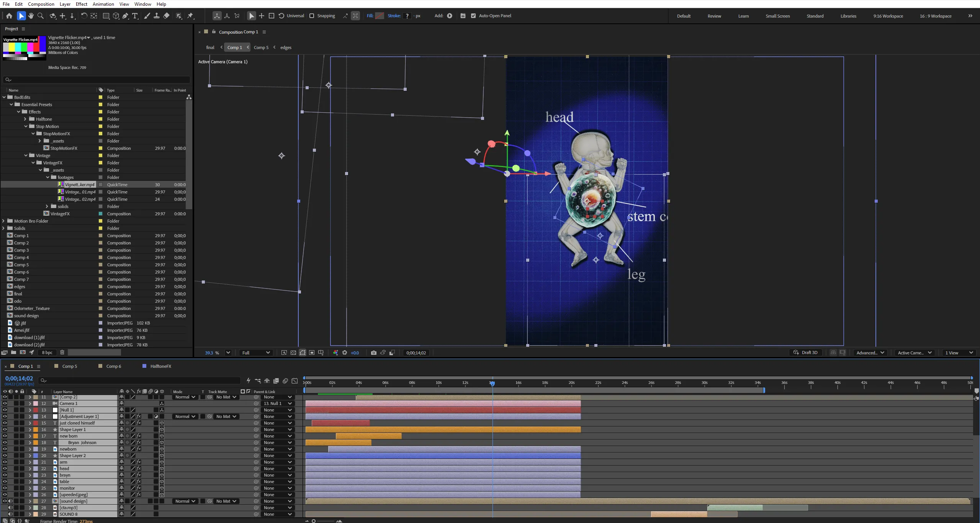Open the Fill color swatch
The width and height of the screenshot is (980, 523).
click(380, 16)
